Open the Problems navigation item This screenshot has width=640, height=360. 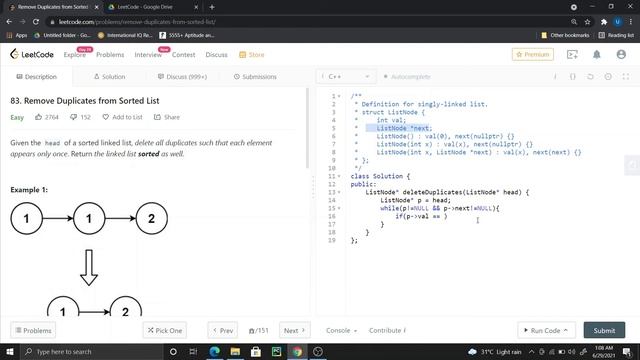click(x=110, y=55)
